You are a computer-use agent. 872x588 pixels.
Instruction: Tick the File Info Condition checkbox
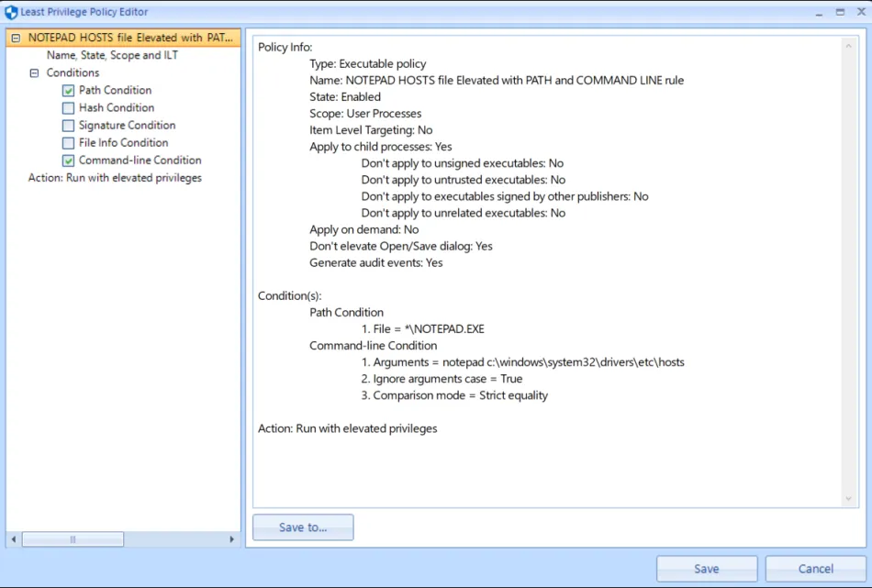tap(69, 143)
